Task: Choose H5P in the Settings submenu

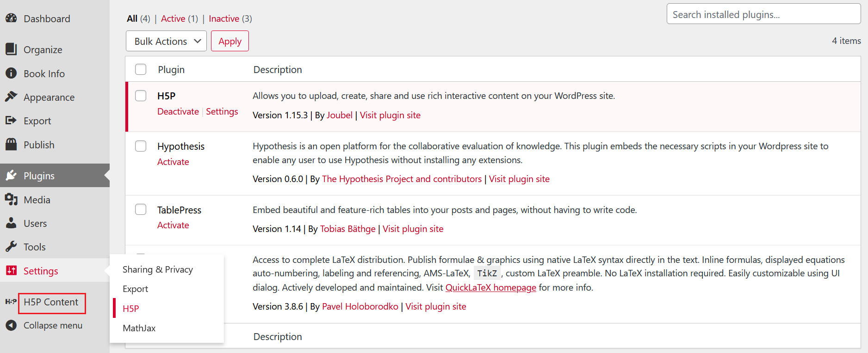Action: (131, 309)
